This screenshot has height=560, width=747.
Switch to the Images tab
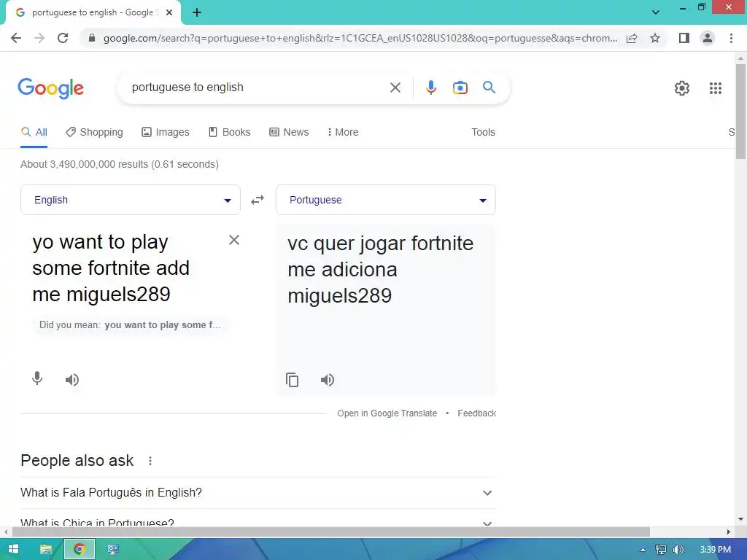pyautogui.click(x=166, y=133)
